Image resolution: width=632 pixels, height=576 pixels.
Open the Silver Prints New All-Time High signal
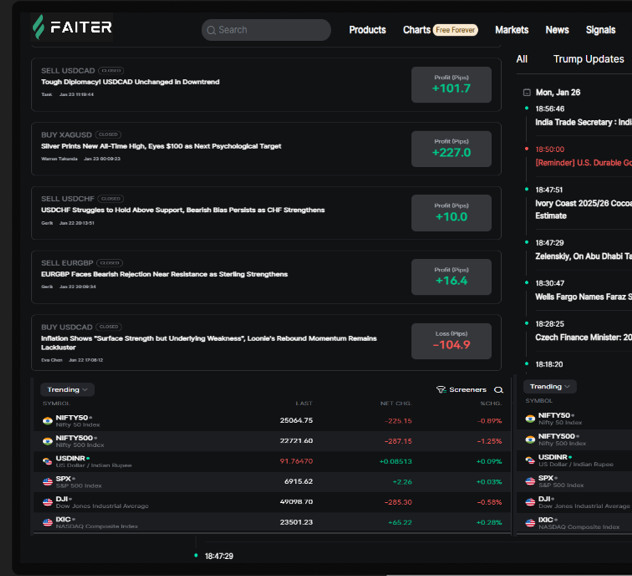(x=161, y=146)
